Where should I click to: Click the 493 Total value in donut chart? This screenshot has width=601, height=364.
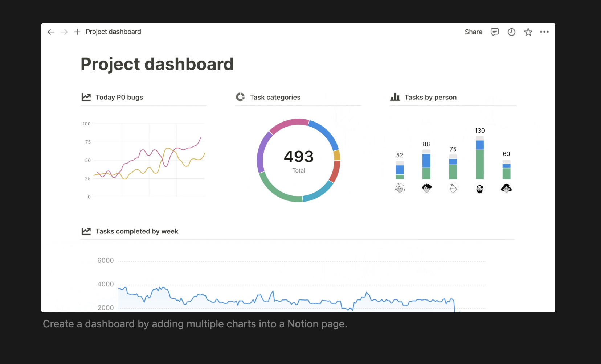click(x=299, y=161)
